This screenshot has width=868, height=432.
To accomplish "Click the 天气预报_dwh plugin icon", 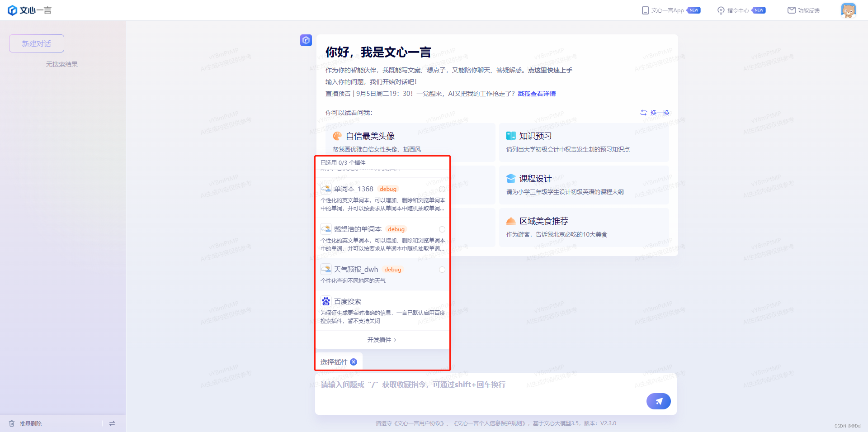I will [326, 269].
